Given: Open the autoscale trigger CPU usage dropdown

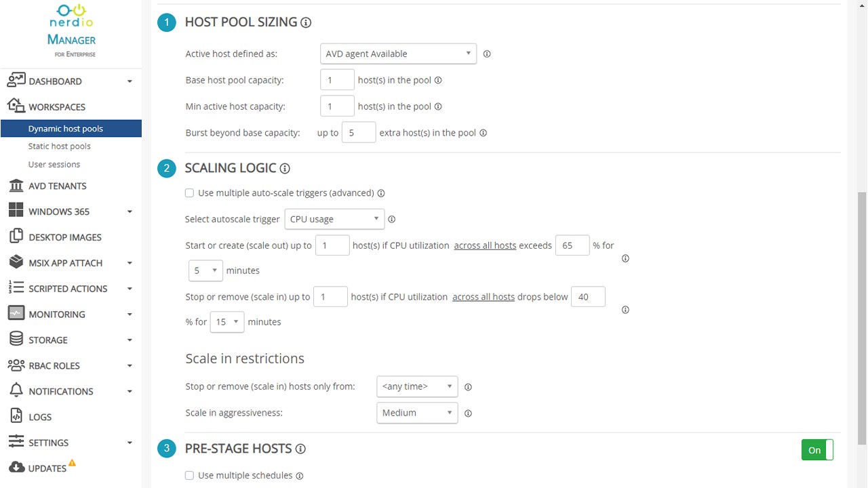Looking at the screenshot, I should point(334,219).
